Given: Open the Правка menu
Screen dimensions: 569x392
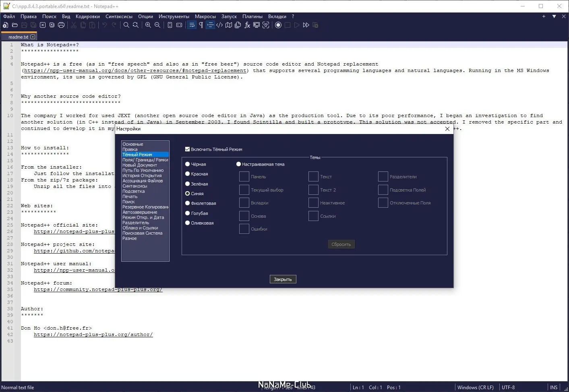Looking at the screenshot, I should coord(29,17).
